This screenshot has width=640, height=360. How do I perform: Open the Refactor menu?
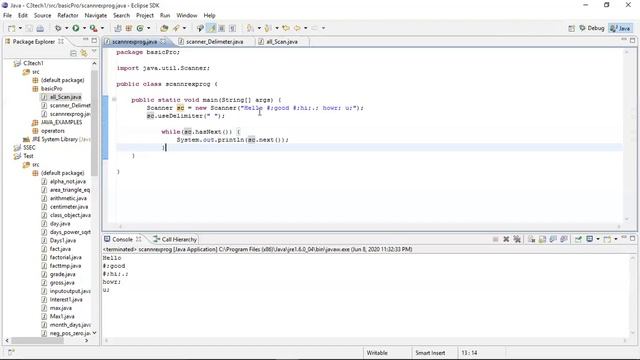click(x=68, y=15)
